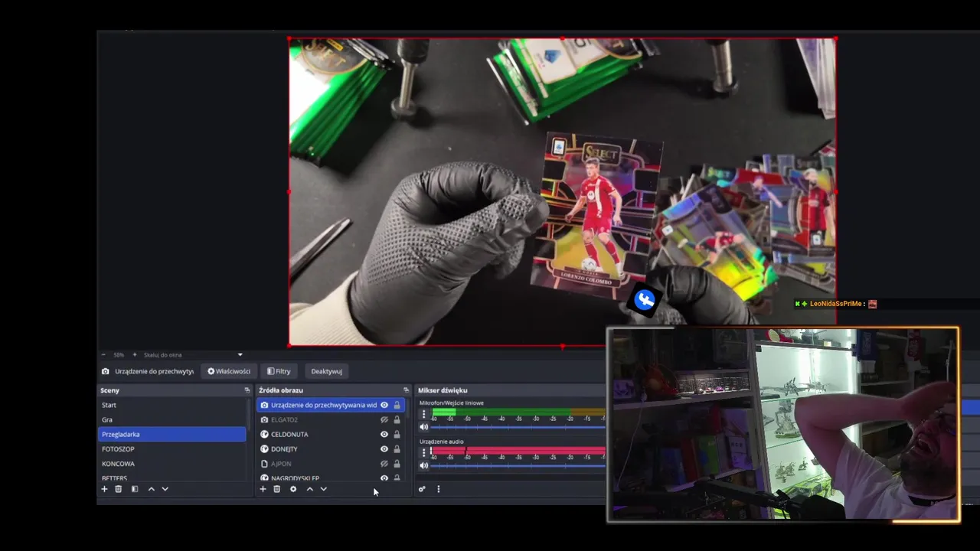Add a new source in Źródła obrazu
The image size is (980, 551).
263,489
